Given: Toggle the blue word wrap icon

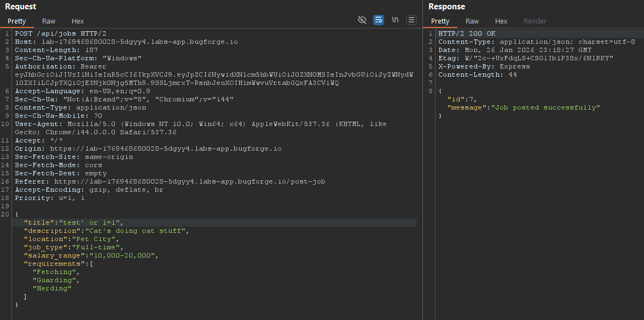Looking at the screenshot, I should (x=378, y=20).
